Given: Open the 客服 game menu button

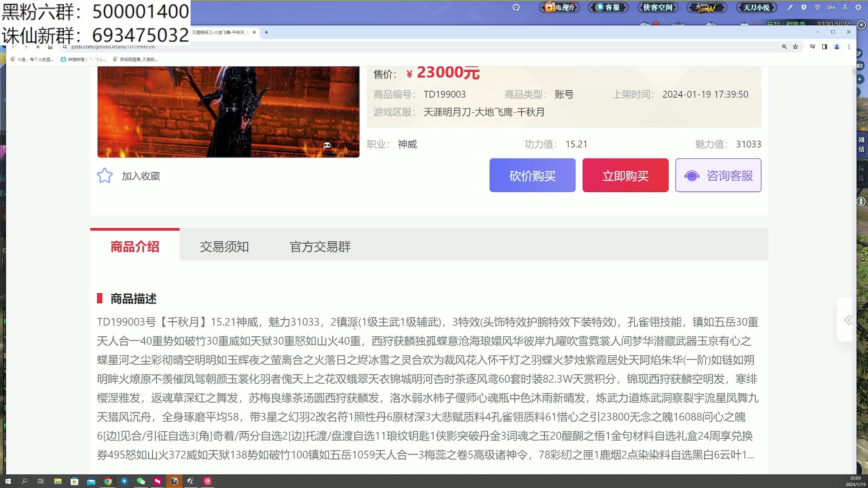Looking at the screenshot, I should pos(608,7).
